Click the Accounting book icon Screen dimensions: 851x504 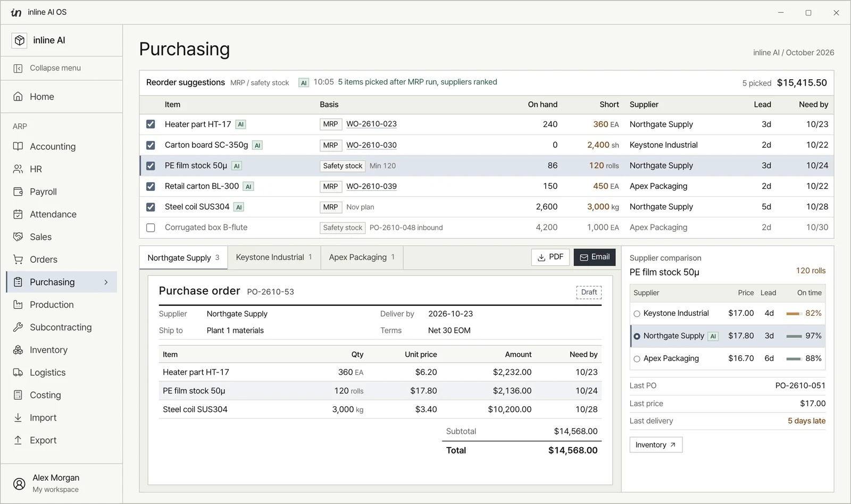(18, 146)
